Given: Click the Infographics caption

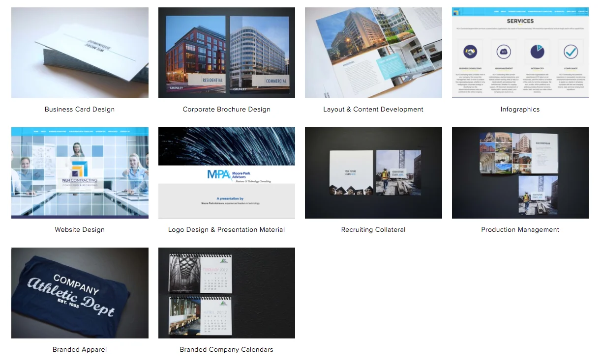Looking at the screenshot, I should coord(520,110).
